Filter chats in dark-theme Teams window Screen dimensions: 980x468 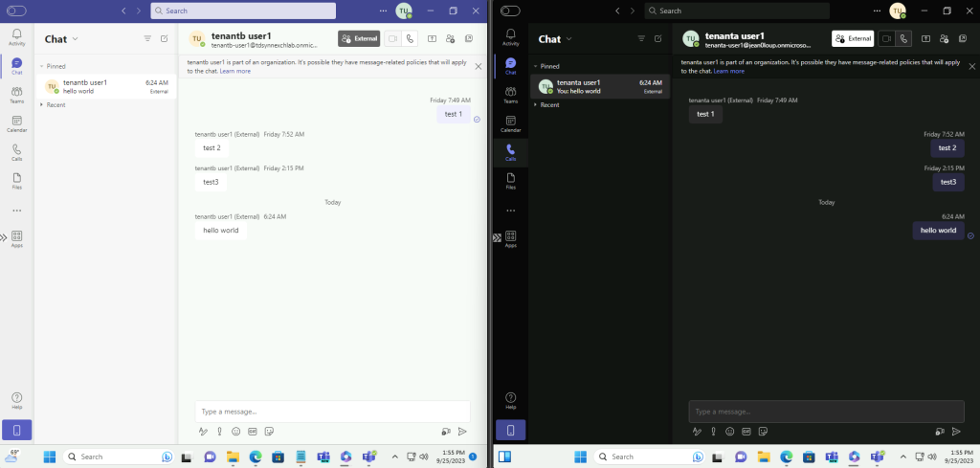tap(641, 38)
